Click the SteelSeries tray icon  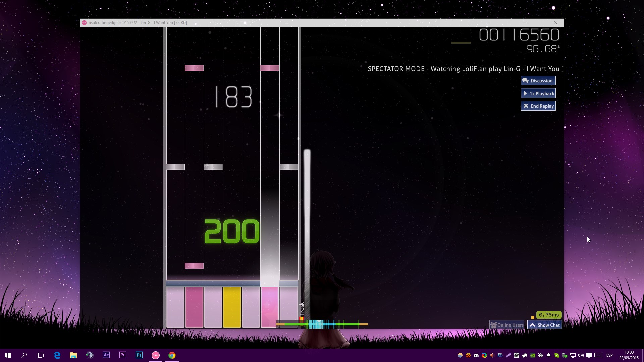[x=541, y=355]
